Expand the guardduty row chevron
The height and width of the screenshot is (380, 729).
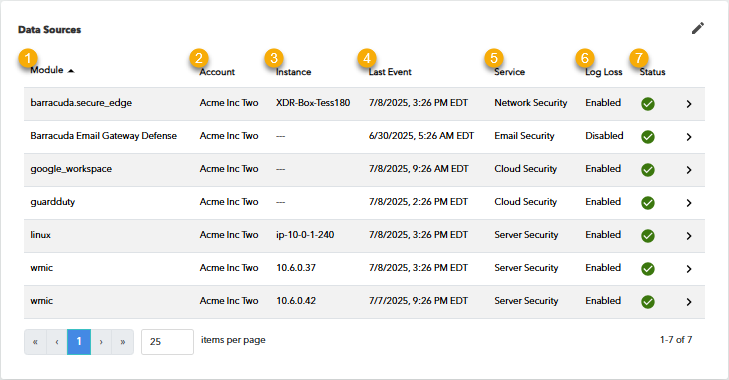click(689, 203)
